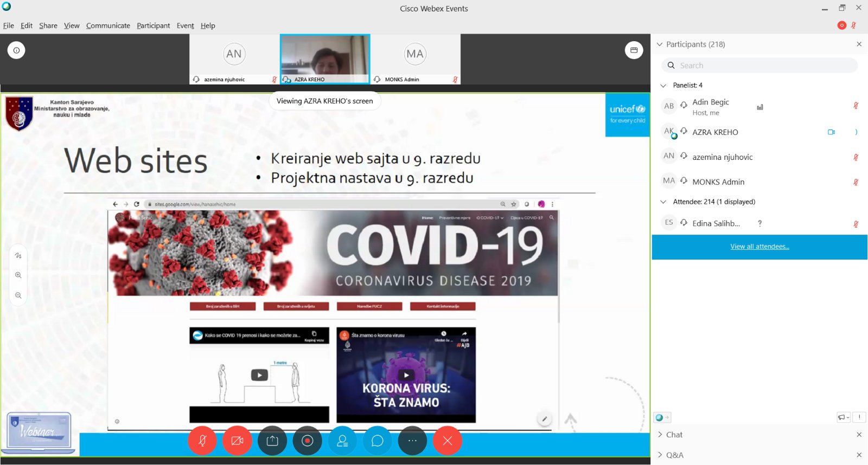
Task: Collapse the Attendee section
Action: [x=663, y=202]
